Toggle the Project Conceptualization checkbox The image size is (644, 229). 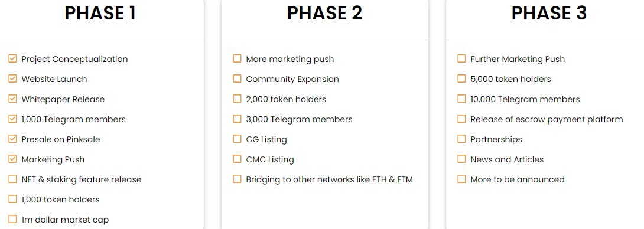(13, 58)
